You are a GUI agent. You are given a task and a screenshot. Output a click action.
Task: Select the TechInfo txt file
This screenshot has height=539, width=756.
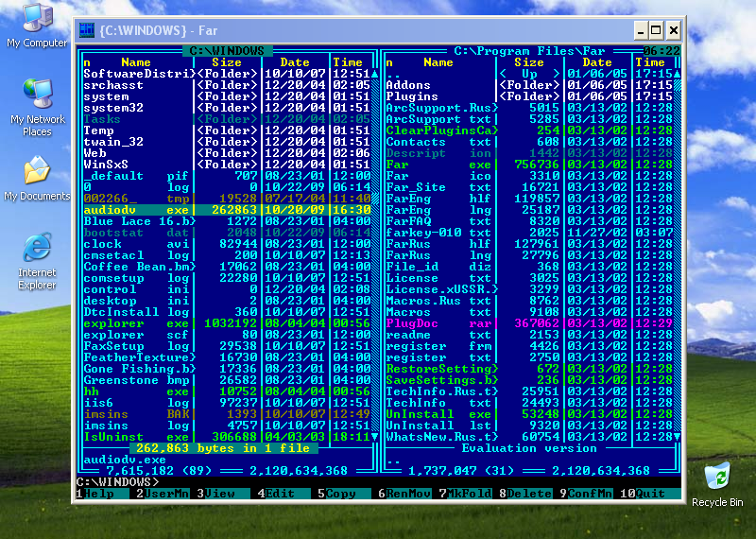coord(529,403)
